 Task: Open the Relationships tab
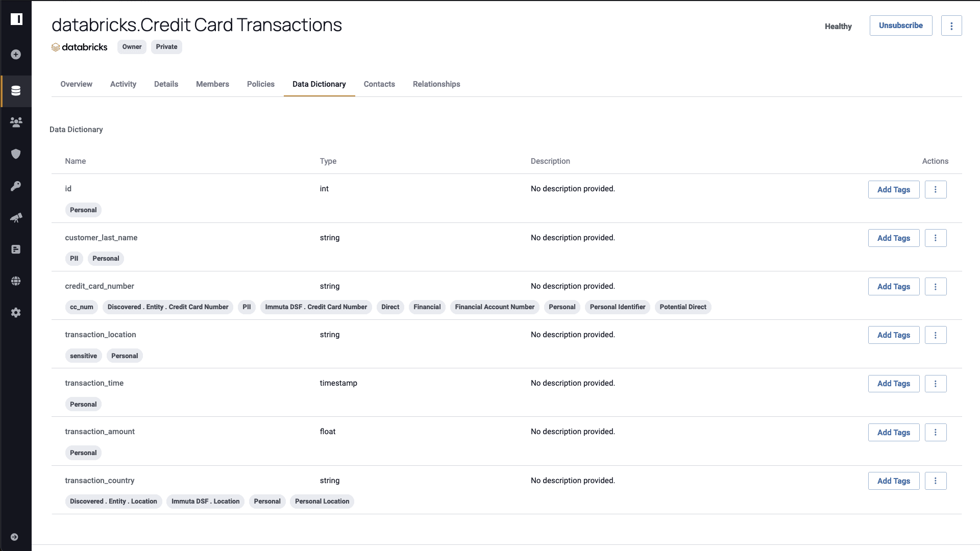436,84
